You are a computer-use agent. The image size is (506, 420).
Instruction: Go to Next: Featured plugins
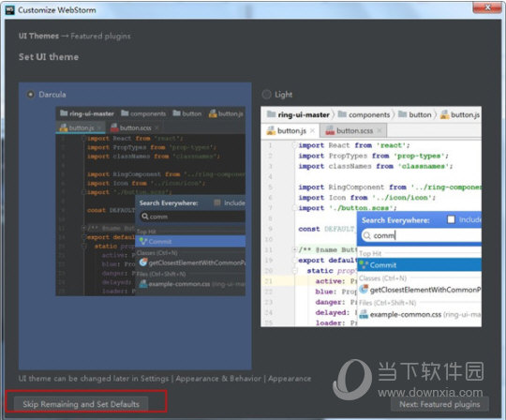(x=439, y=404)
